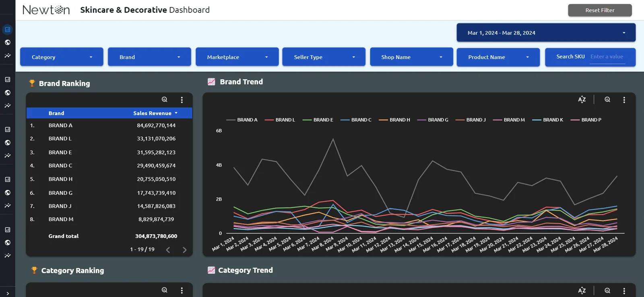Go to next page of Brand Ranking
The image size is (644, 297).
[184, 250]
